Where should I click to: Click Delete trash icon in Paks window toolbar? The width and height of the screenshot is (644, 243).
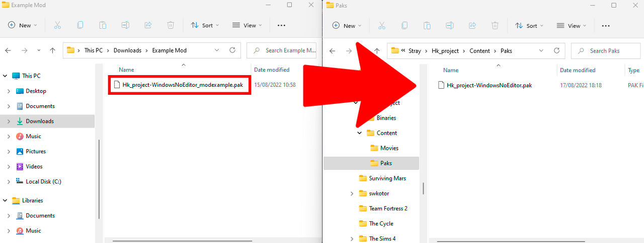(x=495, y=25)
